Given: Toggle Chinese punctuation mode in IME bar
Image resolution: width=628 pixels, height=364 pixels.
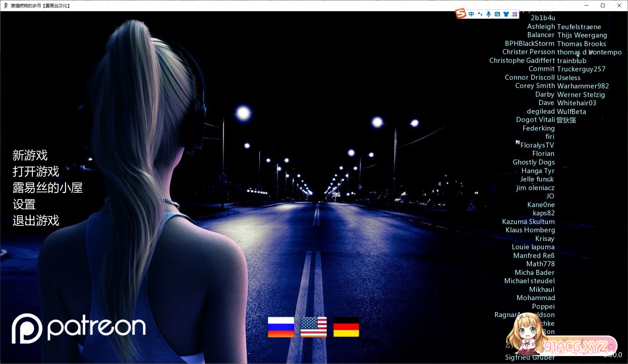Looking at the screenshot, I should [480, 14].
